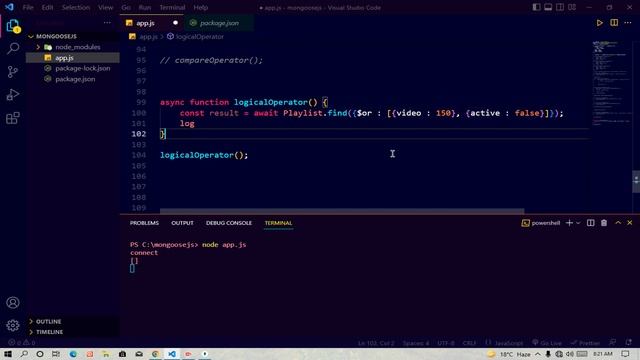Open package-lock.json in explorer

(73, 68)
